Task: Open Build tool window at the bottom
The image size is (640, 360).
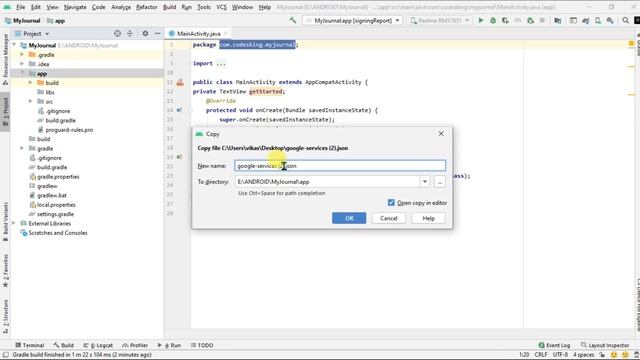Action: click(64, 345)
